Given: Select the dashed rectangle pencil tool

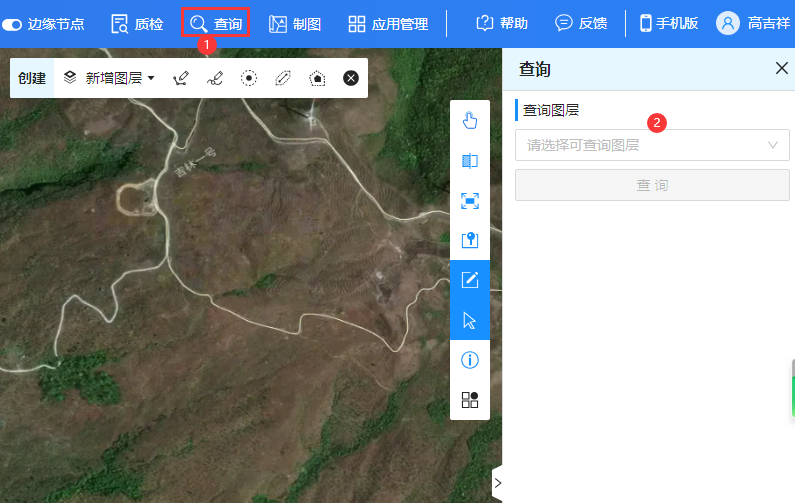Looking at the screenshot, I should tap(282, 78).
